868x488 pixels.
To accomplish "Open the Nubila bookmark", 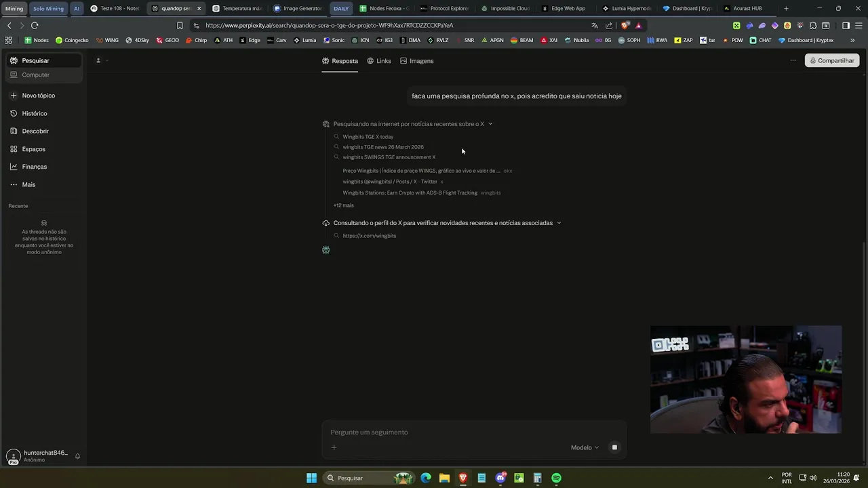I will [x=576, y=40].
